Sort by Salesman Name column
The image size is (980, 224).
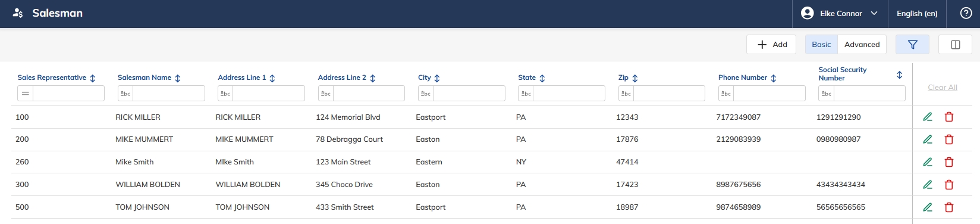(x=178, y=78)
